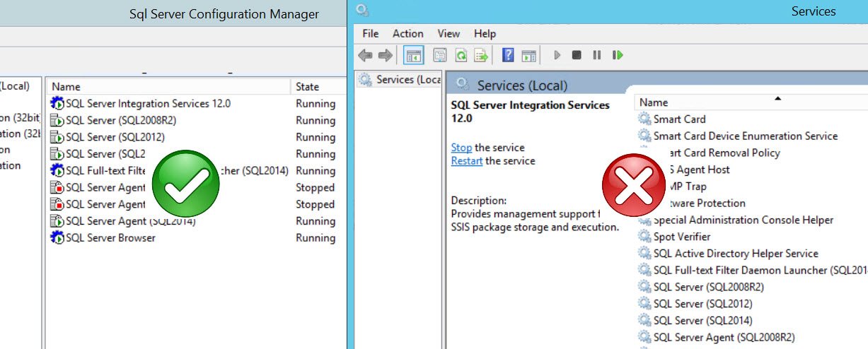
Task: Click the Stop the service link
Action: tap(461, 148)
